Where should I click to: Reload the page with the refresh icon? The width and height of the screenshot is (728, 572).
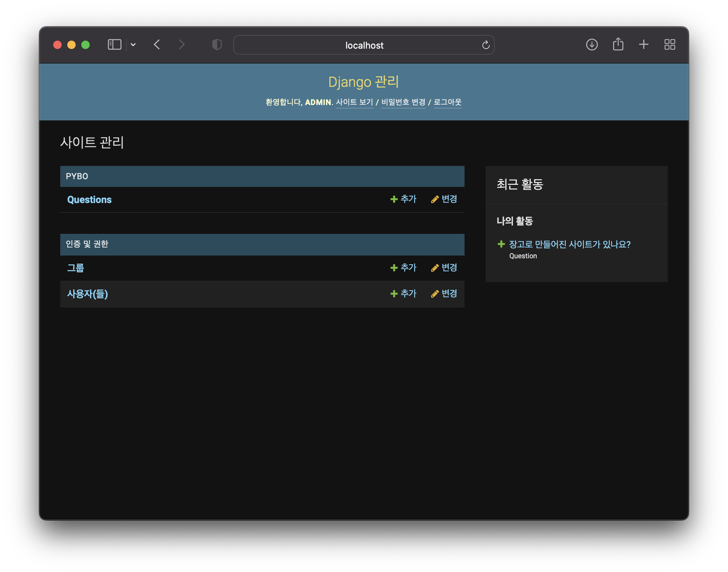486,45
